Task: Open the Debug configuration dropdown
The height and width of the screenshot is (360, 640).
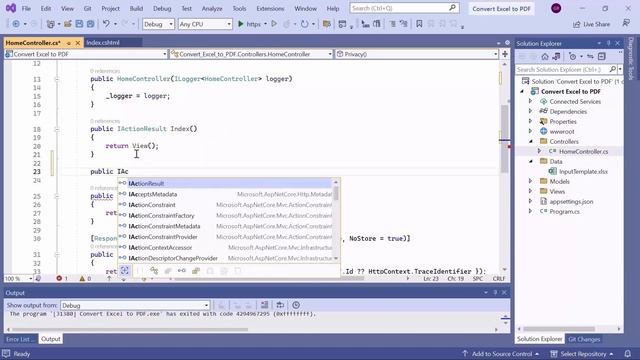Action: (x=158, y=24)
